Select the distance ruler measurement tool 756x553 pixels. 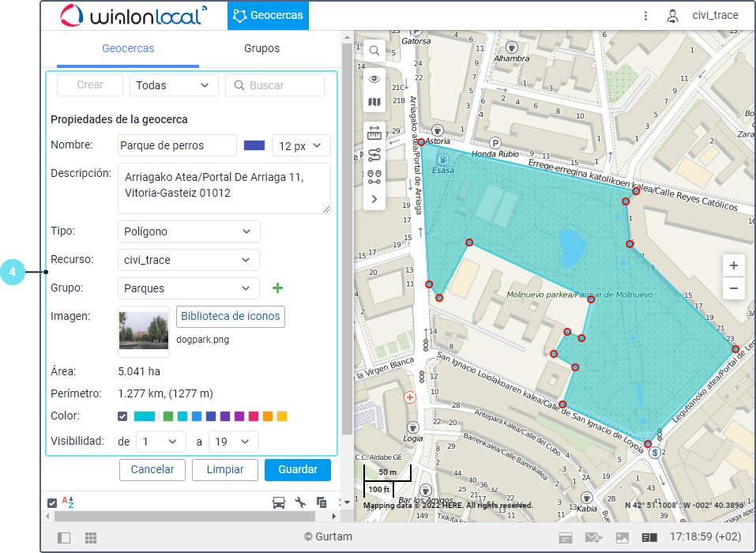coord(374,133)
